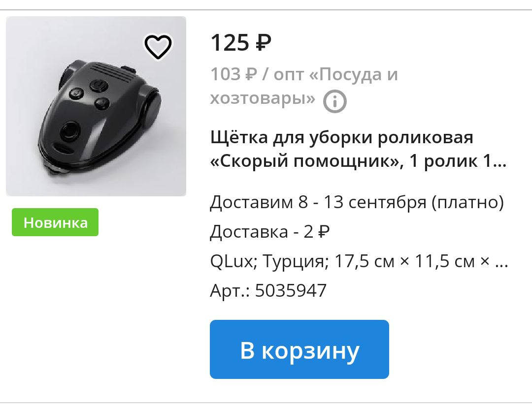
Task: Open wholesale price info icon
Action: click(x=334, y=101)
